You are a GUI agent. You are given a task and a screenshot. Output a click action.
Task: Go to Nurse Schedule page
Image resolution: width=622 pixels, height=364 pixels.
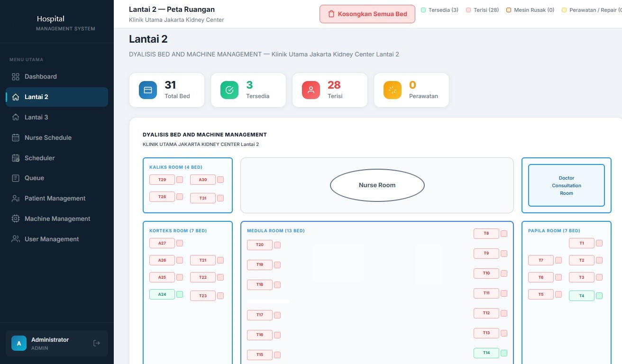point(57,138)
